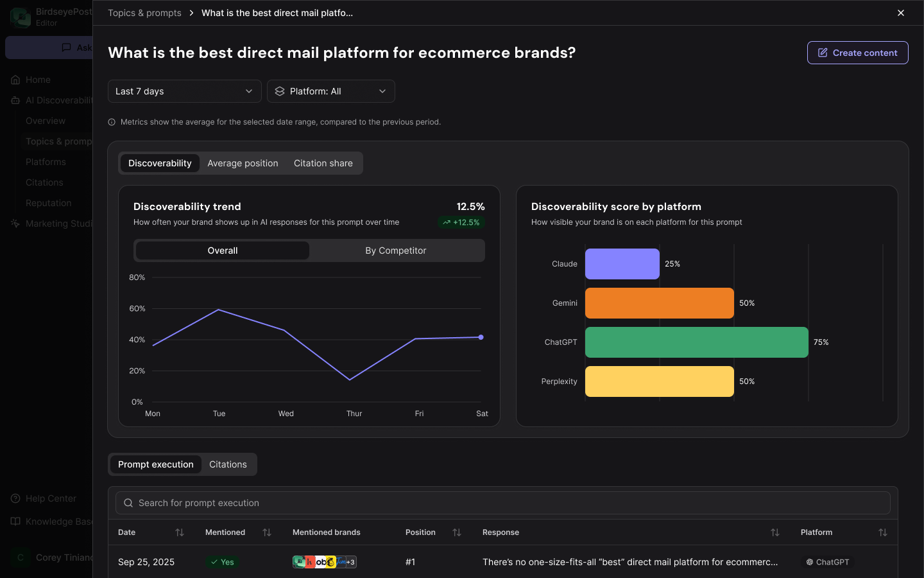The image size is (924, 578).
Task: Click the #1 position cell
Action: [x=410, y=562]
